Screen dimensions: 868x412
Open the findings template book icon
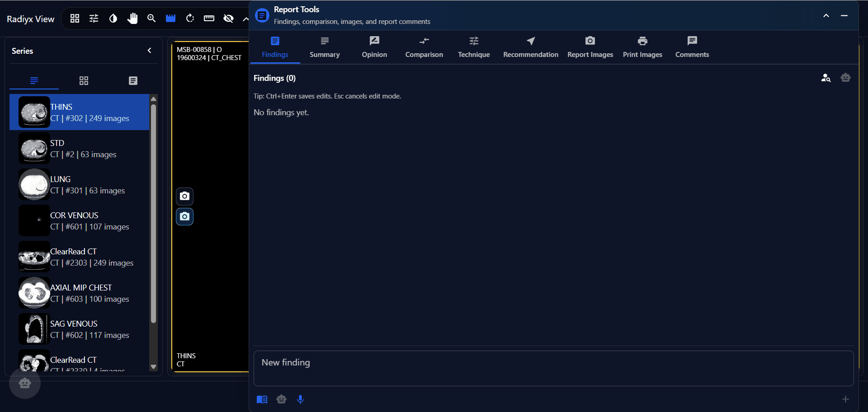click(x=262, y=399)
